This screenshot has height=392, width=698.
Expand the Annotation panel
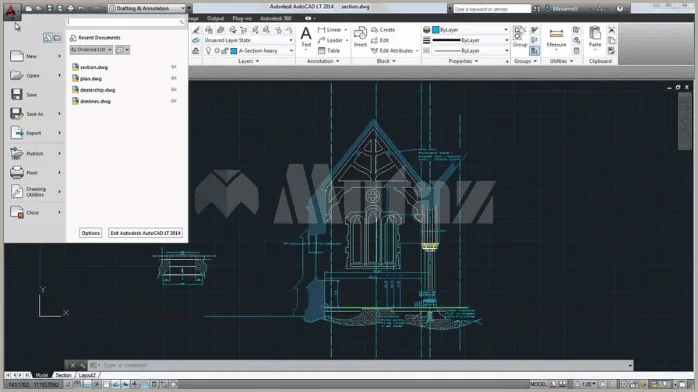tap(323, 61)
